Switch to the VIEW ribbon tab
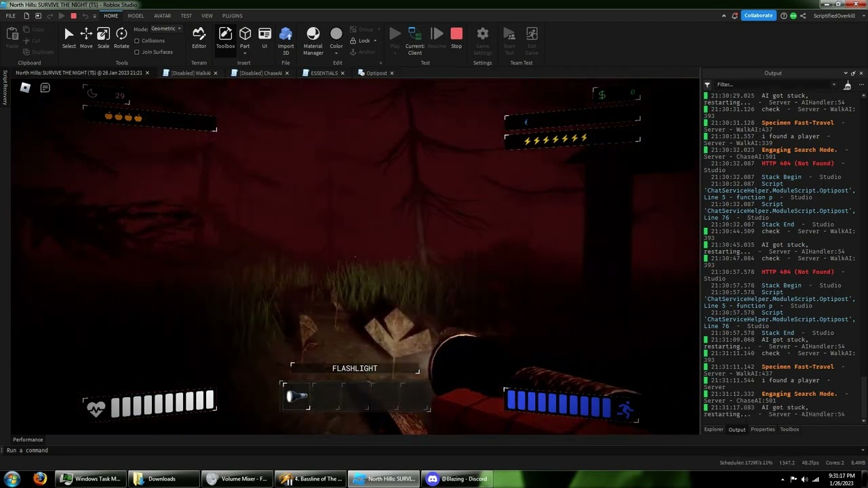Viewport: 868px width, 488px height. pos(207,16)
